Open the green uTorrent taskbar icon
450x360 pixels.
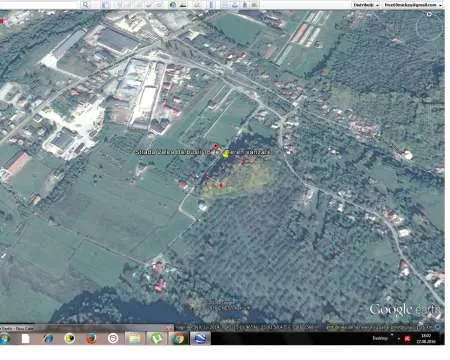[x=157, y=339]
